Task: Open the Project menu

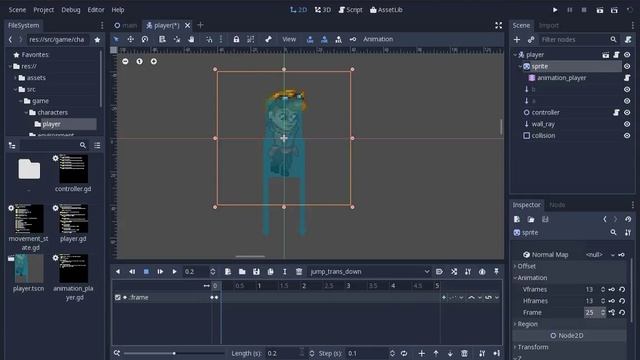Action: [44, 10]
